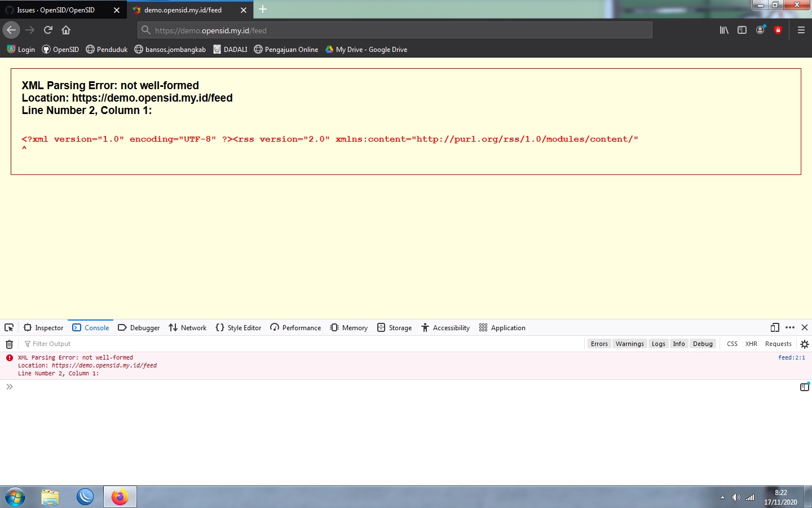Show sidebars with the sidebar icon
812x508 pixels.
pos(742,30)
